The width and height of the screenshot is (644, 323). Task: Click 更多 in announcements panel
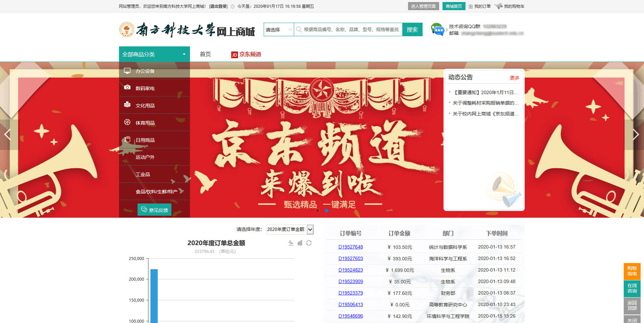[x=515, y=78]
